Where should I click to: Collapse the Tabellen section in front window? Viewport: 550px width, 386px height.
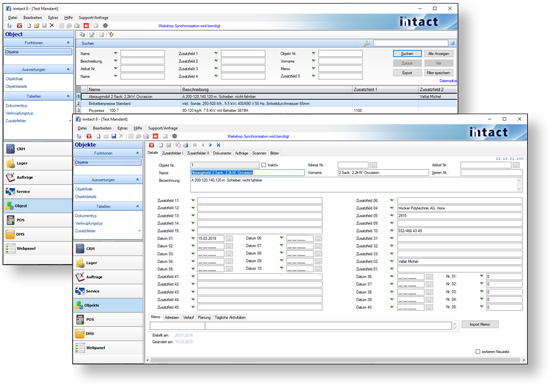pos(138,206)
